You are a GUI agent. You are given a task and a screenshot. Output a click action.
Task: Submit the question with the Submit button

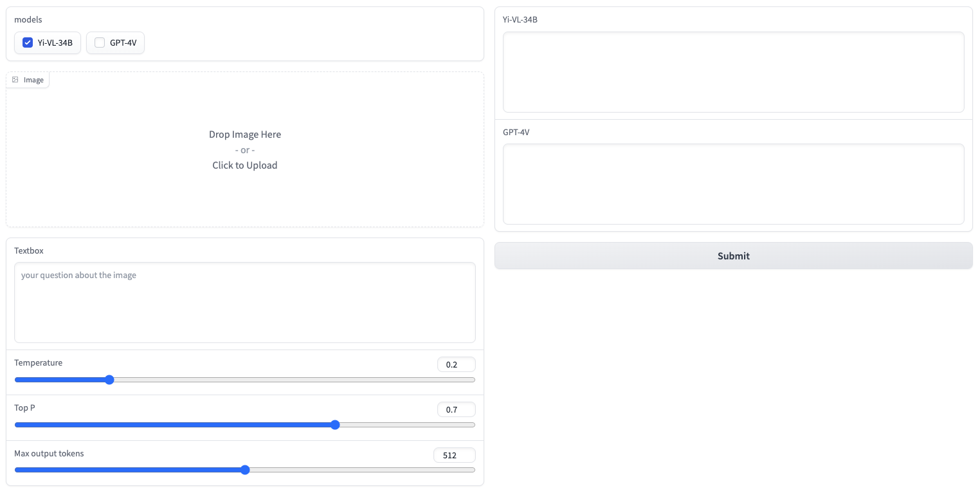734,256
